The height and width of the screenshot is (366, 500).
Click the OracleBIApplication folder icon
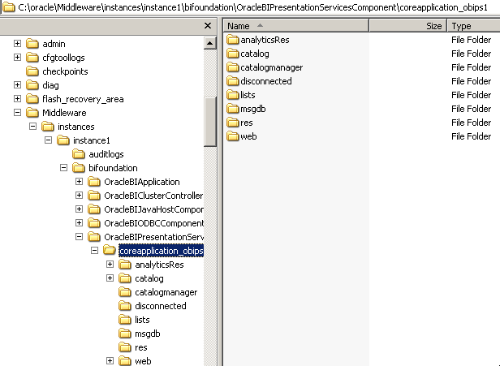click(94, 182)
